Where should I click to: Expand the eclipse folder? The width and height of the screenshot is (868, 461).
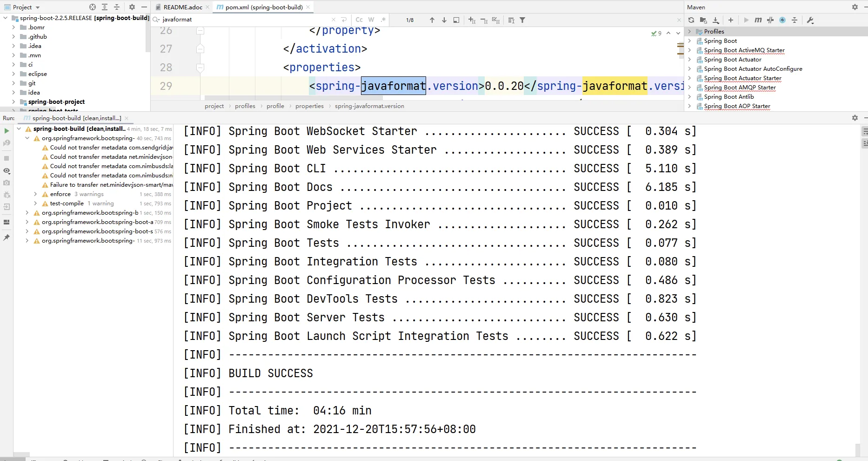pos(13,74)
